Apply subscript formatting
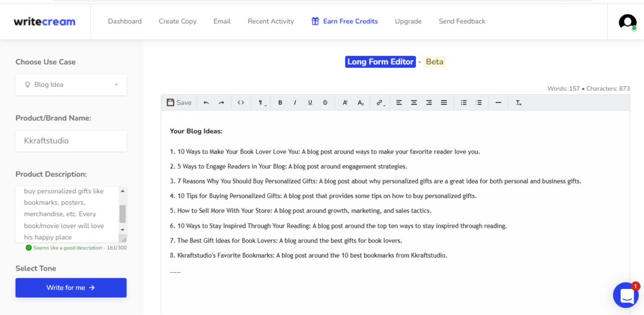 point(361,102)
